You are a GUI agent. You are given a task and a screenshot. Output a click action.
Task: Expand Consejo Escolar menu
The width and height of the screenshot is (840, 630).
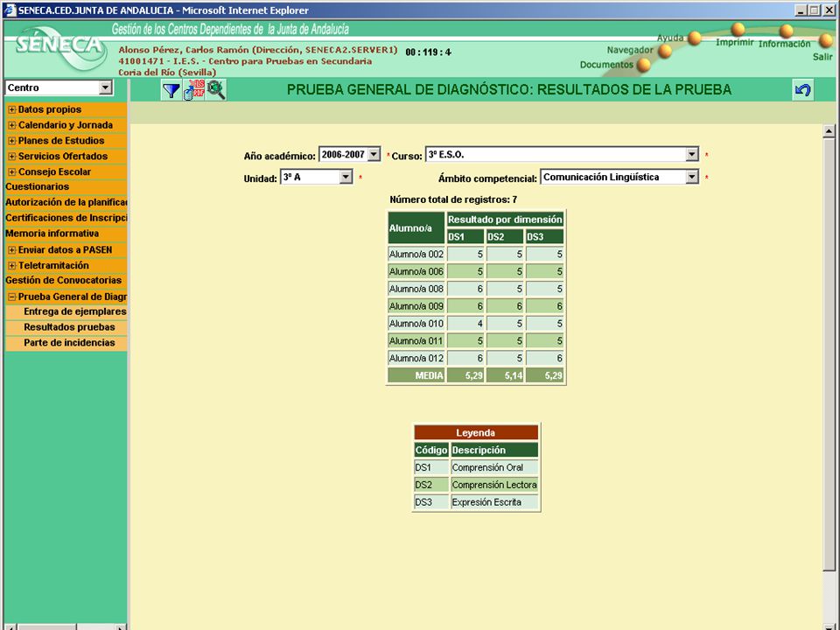11,171
